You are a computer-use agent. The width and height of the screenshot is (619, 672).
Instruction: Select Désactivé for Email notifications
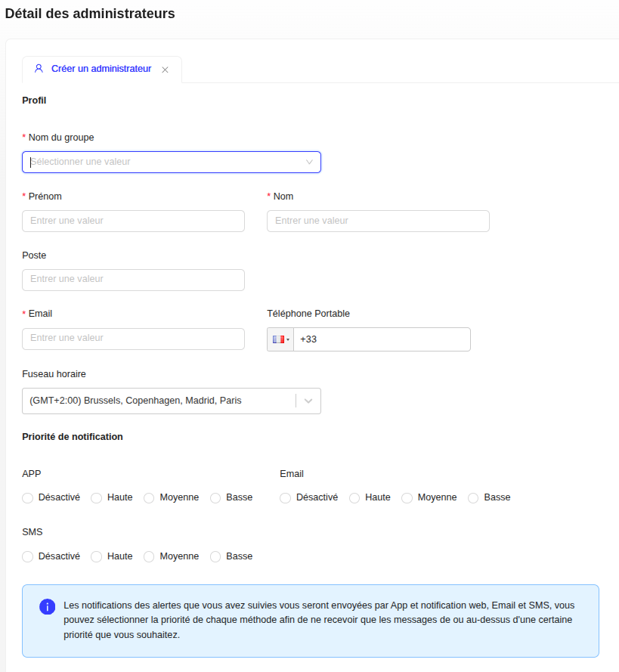pos(285,497)
